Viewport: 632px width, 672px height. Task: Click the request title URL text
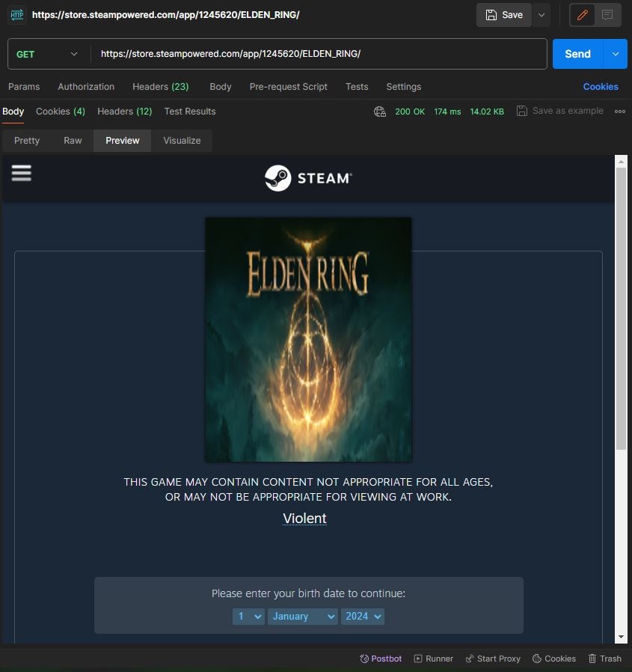click(x=165, y=15)
